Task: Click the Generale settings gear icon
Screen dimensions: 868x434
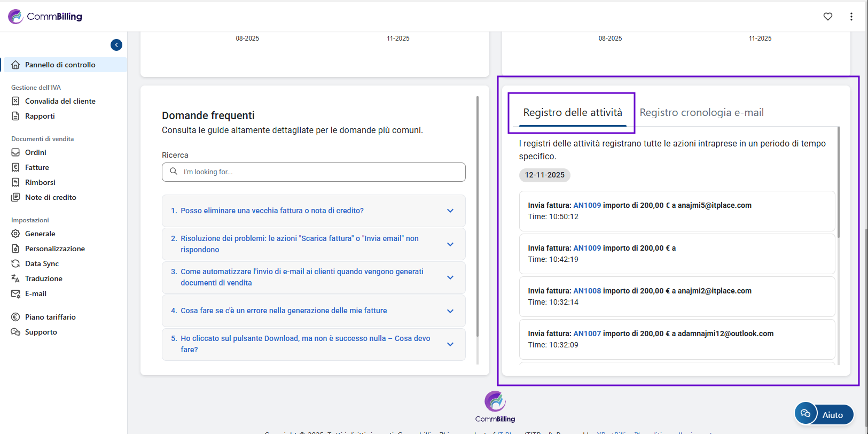Action: (x=15, y=234)
